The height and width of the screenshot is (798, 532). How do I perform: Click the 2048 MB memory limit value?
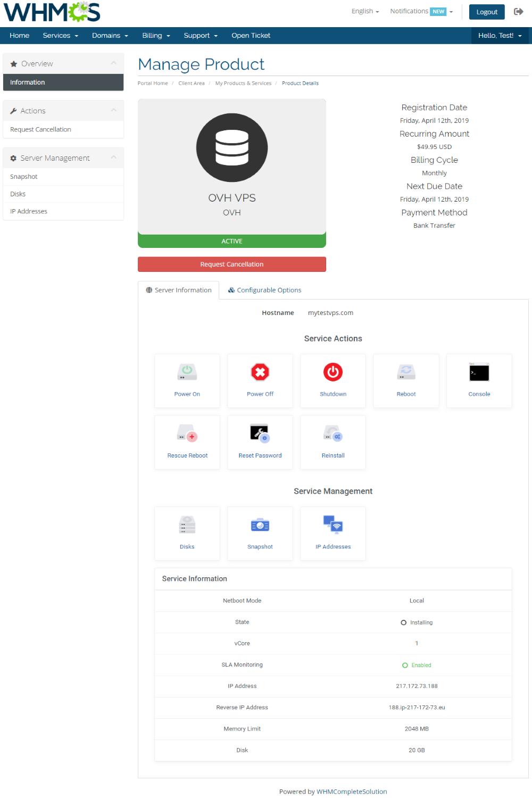(417, 729)
